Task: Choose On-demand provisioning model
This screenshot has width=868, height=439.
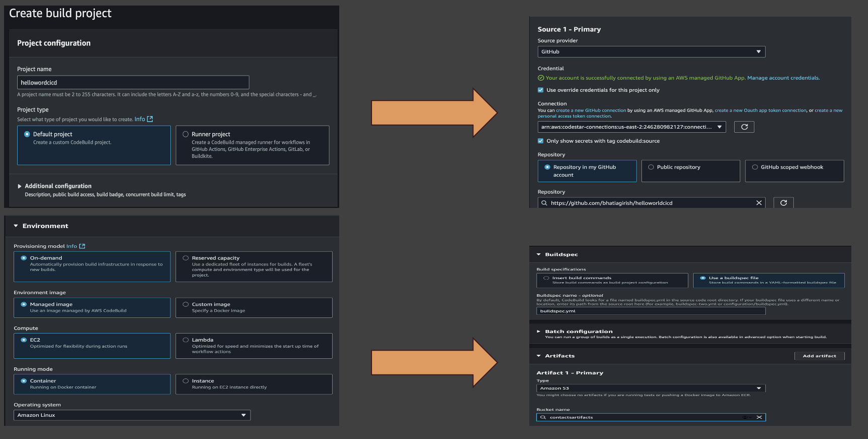Action: pyautogui.click(x=92, y=266)
